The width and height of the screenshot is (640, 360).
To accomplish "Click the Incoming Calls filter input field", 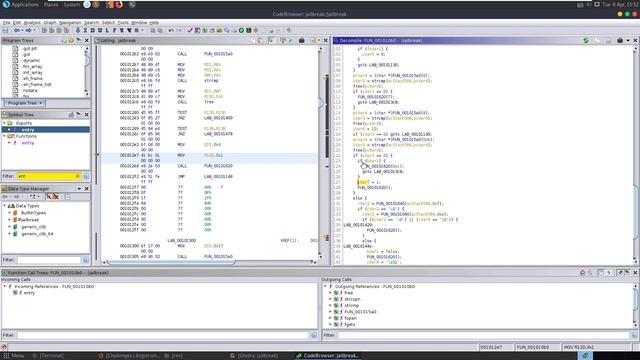I will [163, 335].
